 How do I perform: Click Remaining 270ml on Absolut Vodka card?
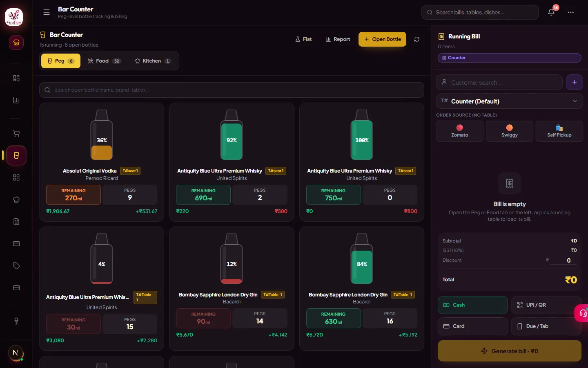[x=73, y=195]
